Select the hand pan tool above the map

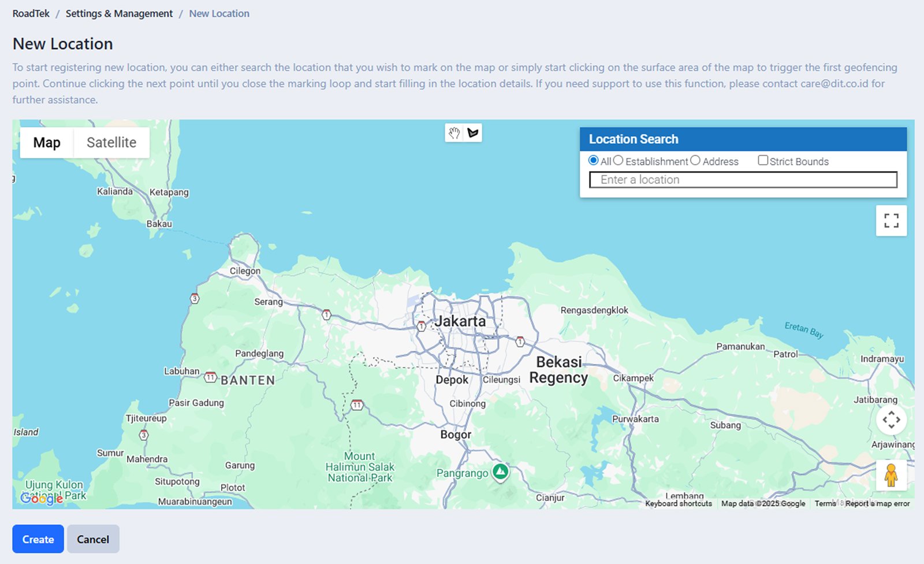454,132
